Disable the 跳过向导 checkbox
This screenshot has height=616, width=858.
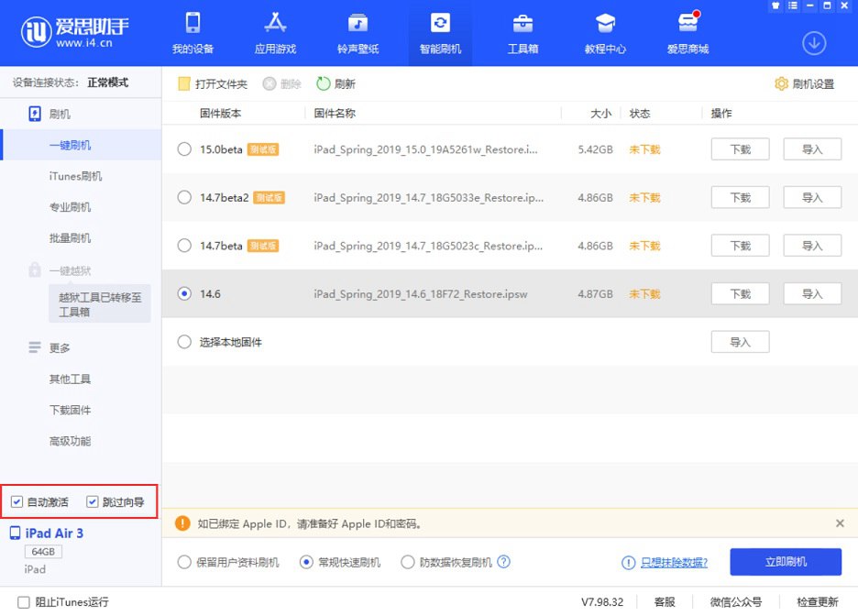click(x=92, y=501)
